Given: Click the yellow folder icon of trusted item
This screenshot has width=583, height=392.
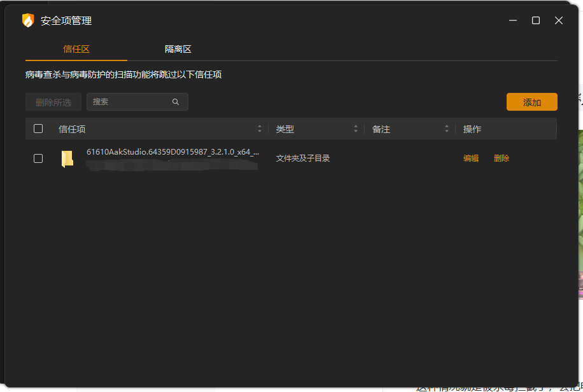Looking at the screenshot, I should point(67,158).
